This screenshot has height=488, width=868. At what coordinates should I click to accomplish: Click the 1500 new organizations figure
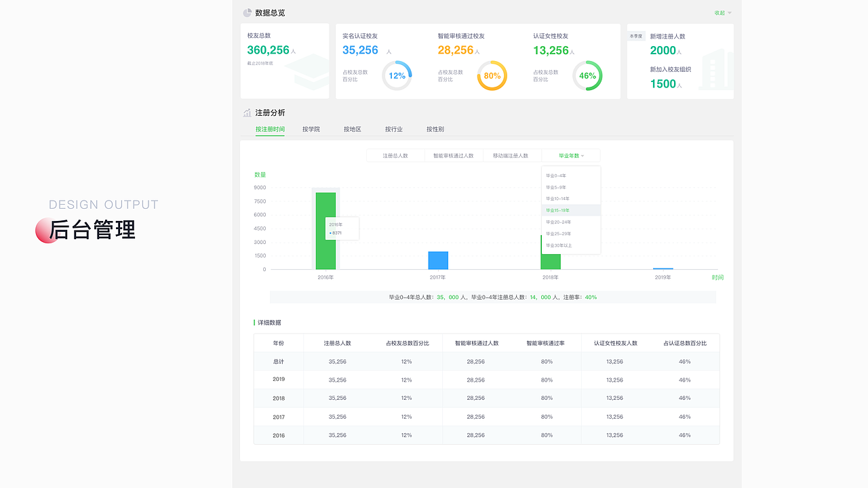(663, 84)
